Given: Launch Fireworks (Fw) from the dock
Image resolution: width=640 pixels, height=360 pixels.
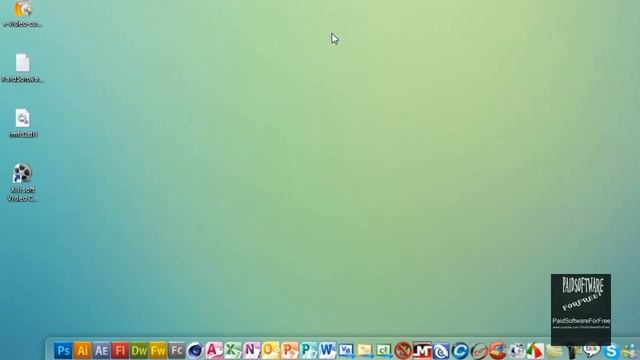Looking at the screenshot, I should pyautogui.click(x=158, y=351).
